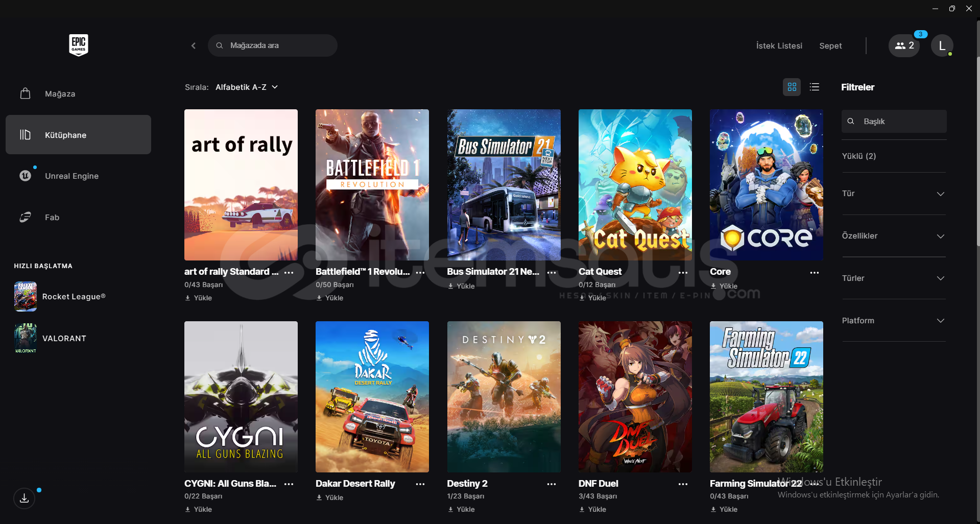Expand the Tür filter section
980x524 pixels.
pos(894,194)
